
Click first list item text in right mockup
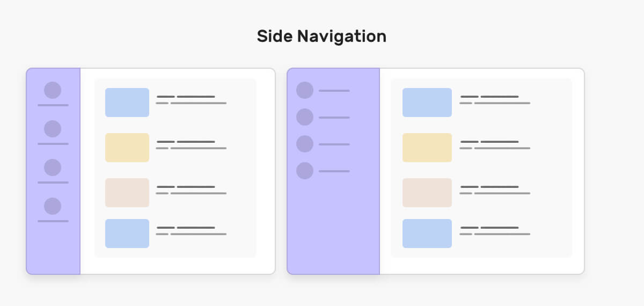coord(495,100)
